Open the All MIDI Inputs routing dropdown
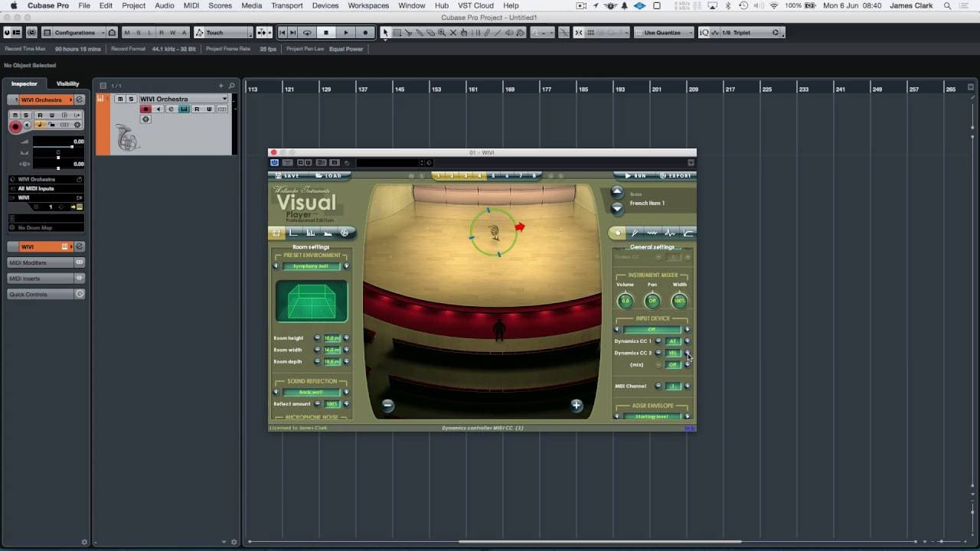This screenshot has height=551, width=980. [x=46, y=188]
